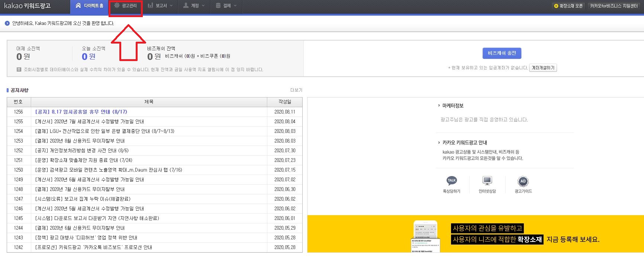
Task: Click the info icon beside data disclaimer
Action: tap(19, 70)
